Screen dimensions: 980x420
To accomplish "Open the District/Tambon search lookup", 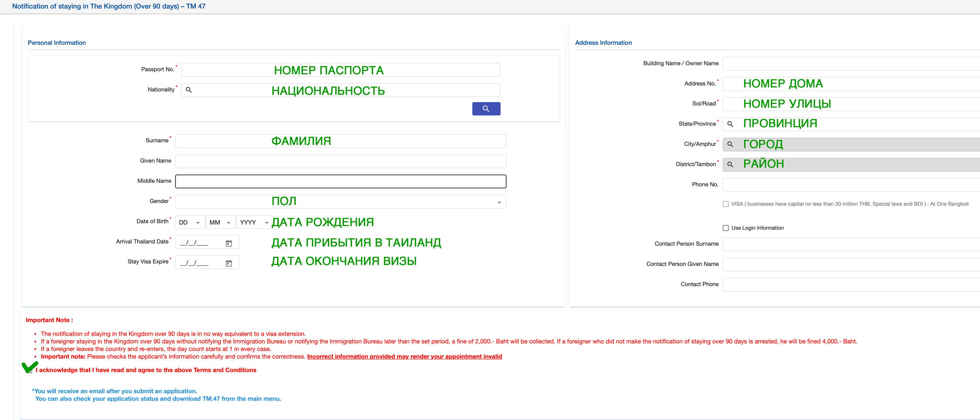I will coord(730,164).
